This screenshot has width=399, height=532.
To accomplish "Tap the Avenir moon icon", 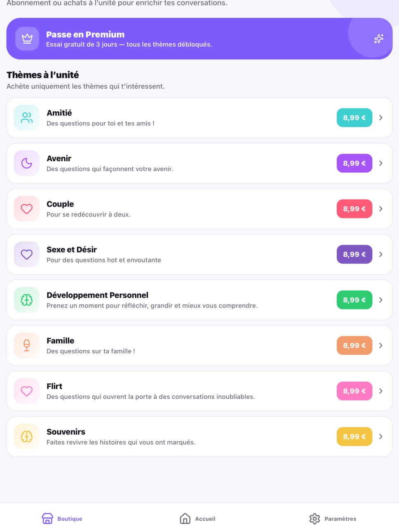I will click(27, 163).
